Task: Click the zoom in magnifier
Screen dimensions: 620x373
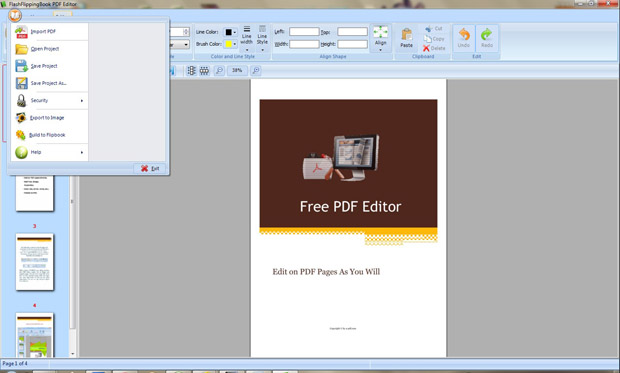Action: click(x=256, y=71)
